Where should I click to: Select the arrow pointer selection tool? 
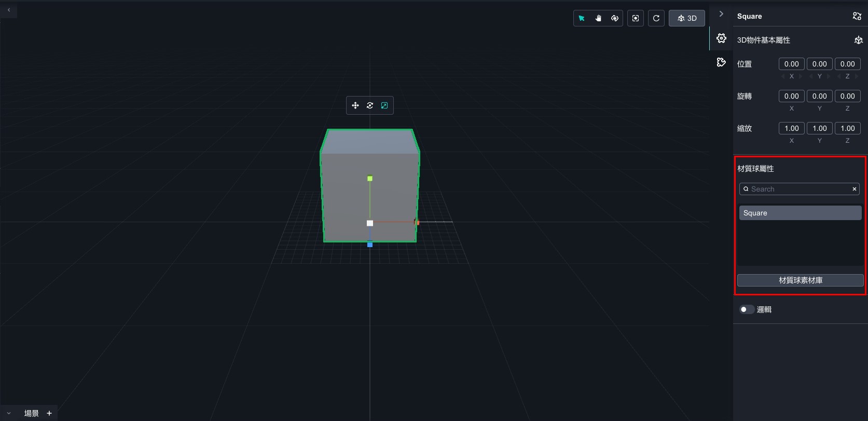pos(582,18)
